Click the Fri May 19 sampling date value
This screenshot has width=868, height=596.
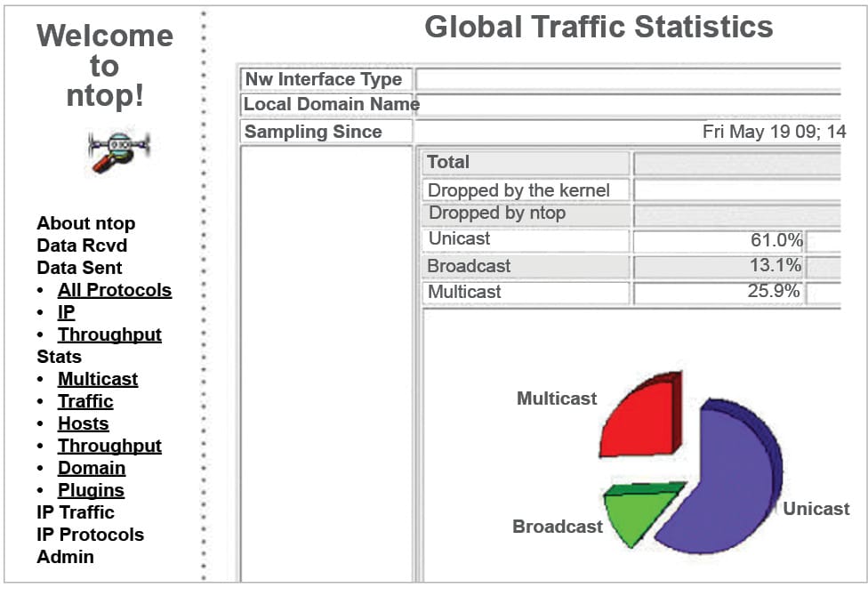(774, 132)
